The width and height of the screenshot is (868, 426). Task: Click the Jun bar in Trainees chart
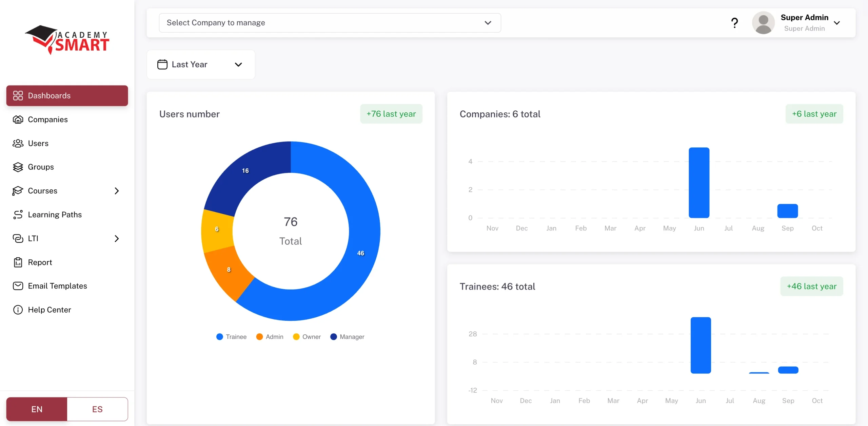click(x=701, y=345)
